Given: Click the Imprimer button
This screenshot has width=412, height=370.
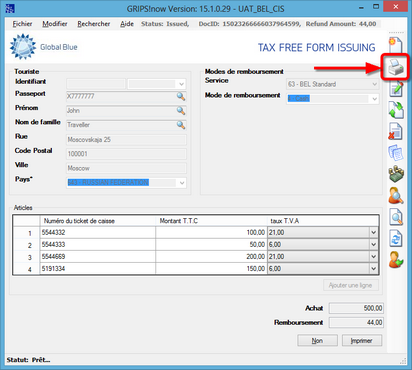Looking at the screenshot, I should pyautogui.click(x=362, y=341).
